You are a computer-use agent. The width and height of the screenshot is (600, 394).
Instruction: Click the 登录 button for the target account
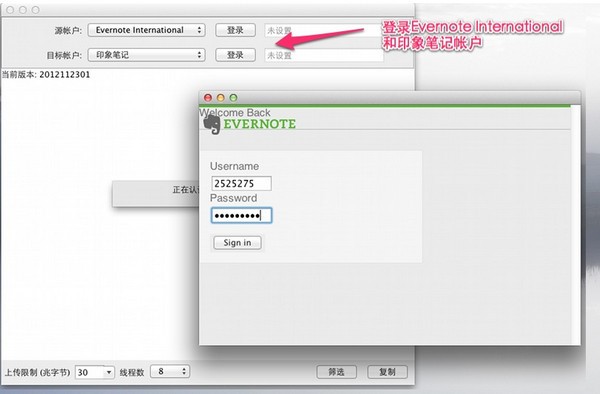tap(235, 55)
